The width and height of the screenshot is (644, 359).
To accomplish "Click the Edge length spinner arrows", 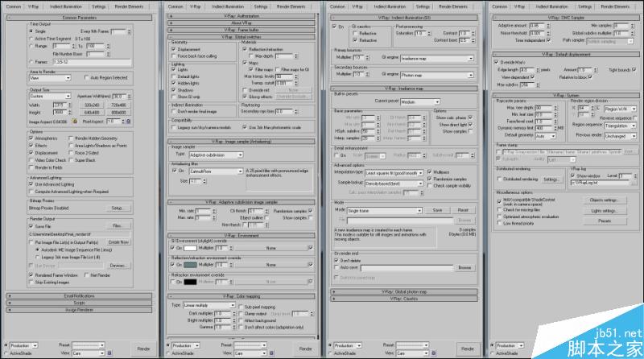I will click(537, 70).
